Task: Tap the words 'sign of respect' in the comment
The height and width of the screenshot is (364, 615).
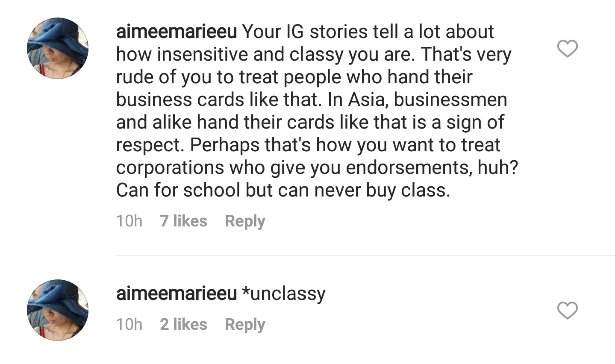Action: pyautogui.click(x=310, y=133)
